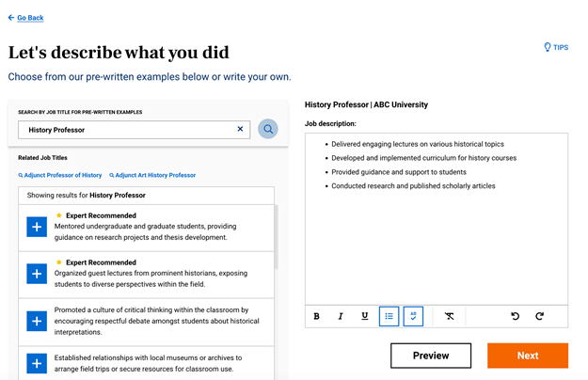Toggle underline formatting in editor
Screen dimensions: 588x380
click(365, 317)
